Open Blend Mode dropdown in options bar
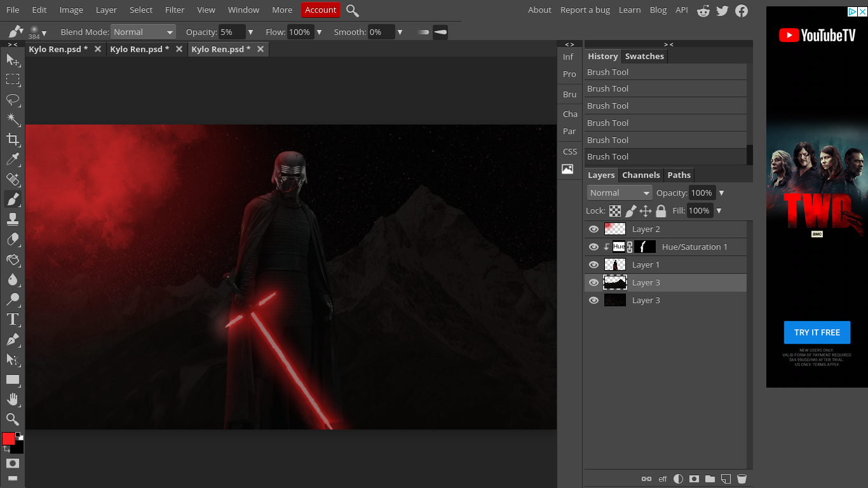The height and width of the screenshot is (488, 868). pyautogui.click(x=143, y=32)
